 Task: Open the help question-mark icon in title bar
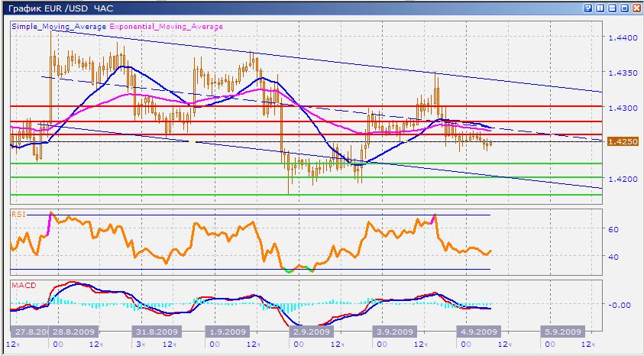click(x=588, y=8)
